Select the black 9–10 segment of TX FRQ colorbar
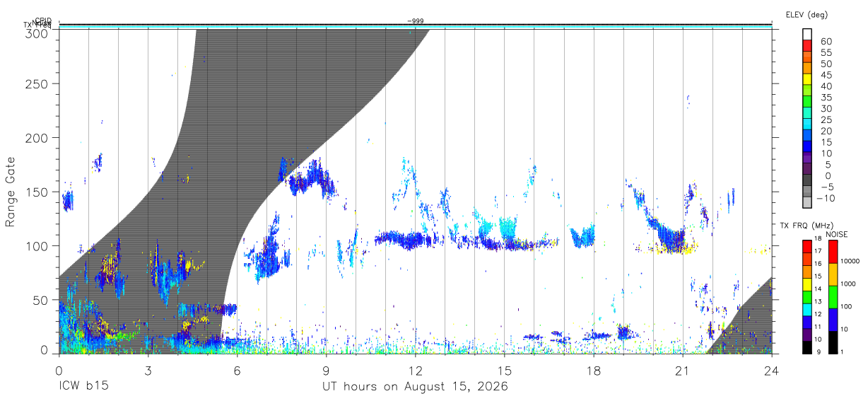The width and height of the screenshot is (868, 401). 807,346
